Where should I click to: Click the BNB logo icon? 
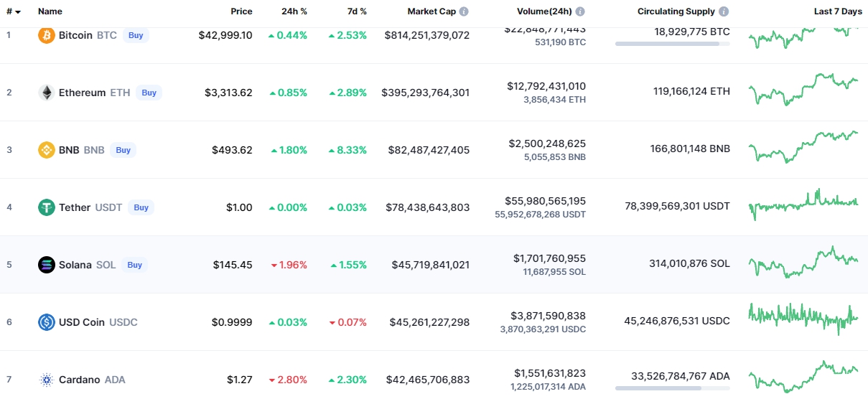[x=47, y=150]
